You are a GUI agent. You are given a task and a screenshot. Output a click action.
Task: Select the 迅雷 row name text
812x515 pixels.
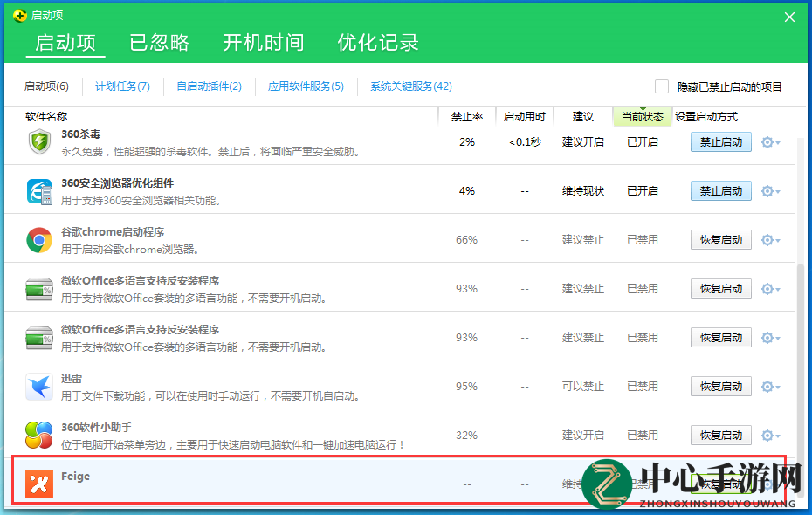tap(72, 378)
